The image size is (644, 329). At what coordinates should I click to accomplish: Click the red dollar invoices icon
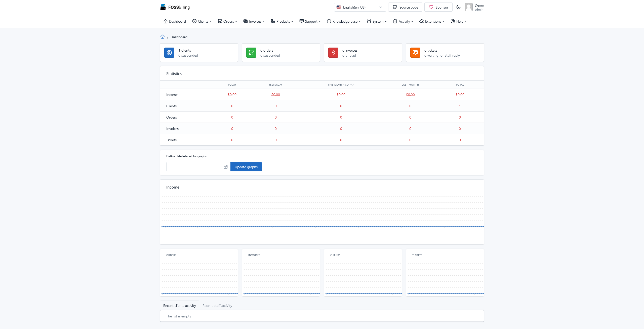333,53
